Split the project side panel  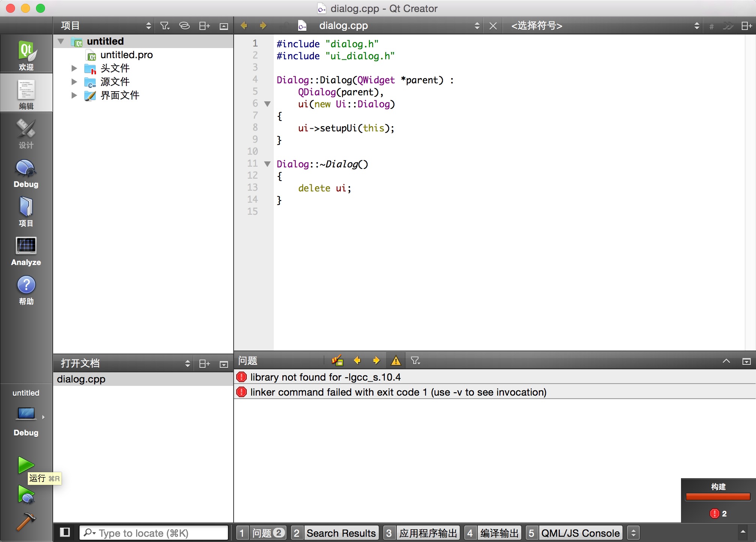click(204, 26)
